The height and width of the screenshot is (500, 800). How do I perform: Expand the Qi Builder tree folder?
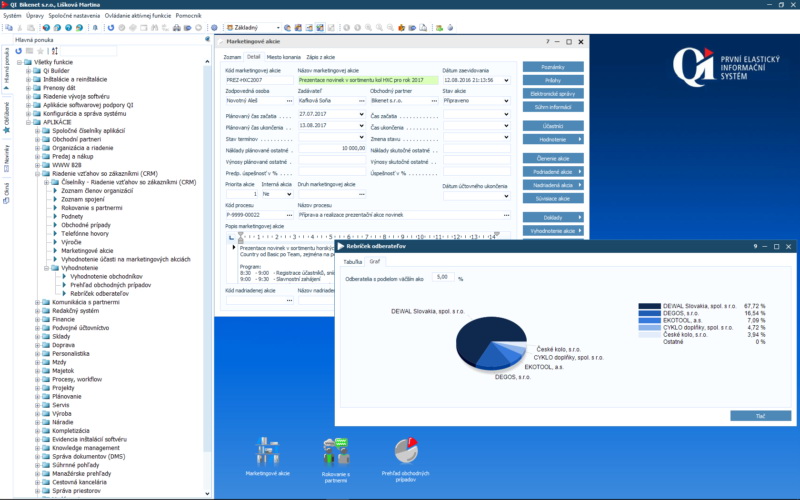click(x=29, y=70)
